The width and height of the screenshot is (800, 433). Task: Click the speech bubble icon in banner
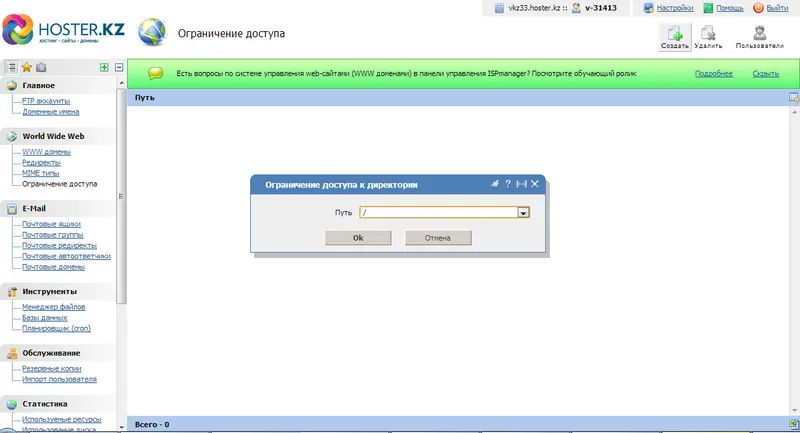156,73
